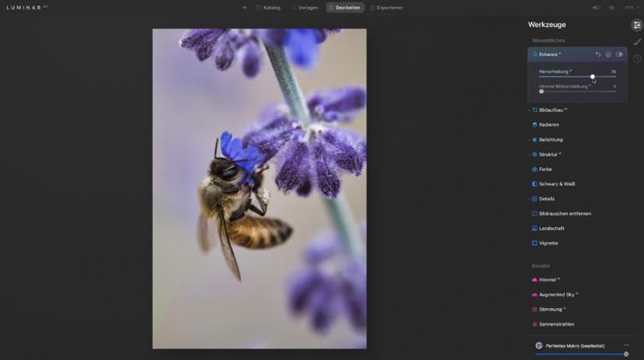This screenshot has width=644, height=360.
Task: Open the Exportieren tab
Action: coord(386,8)
